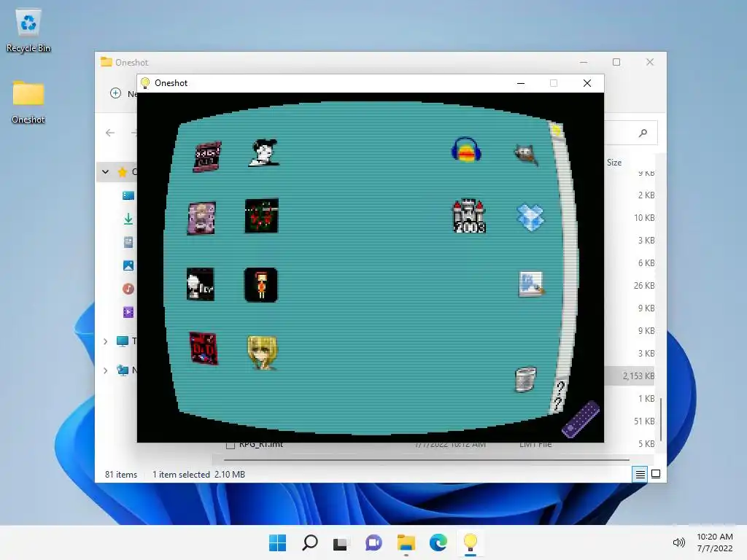Open the Windows Start menu
The width and height of the screenshot is (747, 560).
[x=278, y=542]
